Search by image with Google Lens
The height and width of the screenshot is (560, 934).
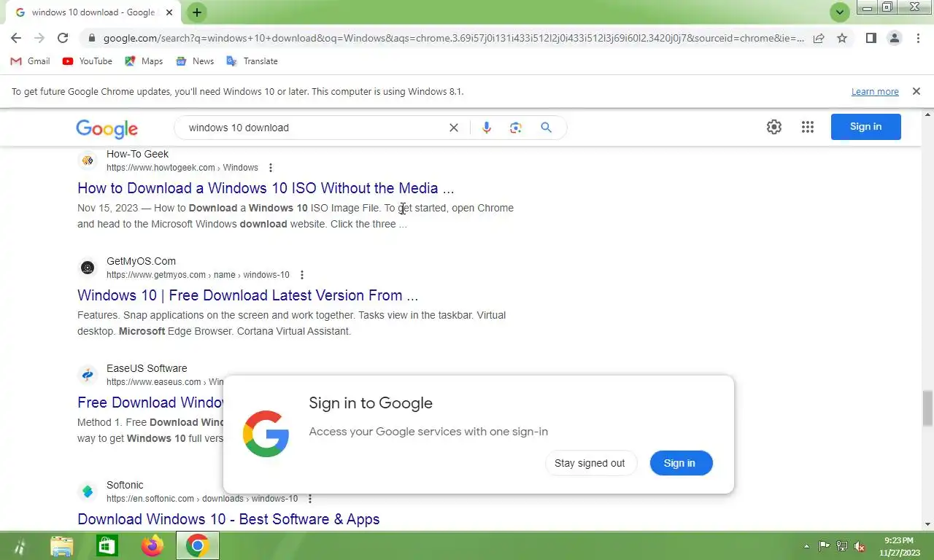click(516, 128)
